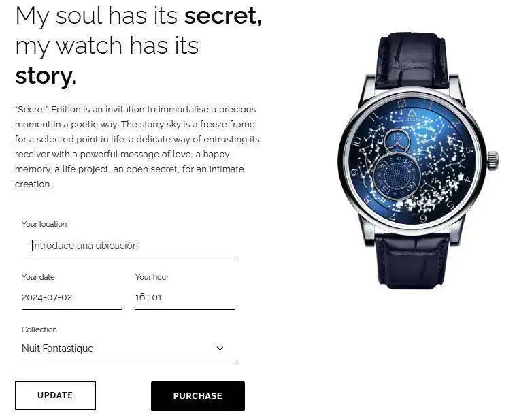Click the black PURCHASE button
Screen dimensions: 517x420
pyautogui.click(x=198, y=396)
